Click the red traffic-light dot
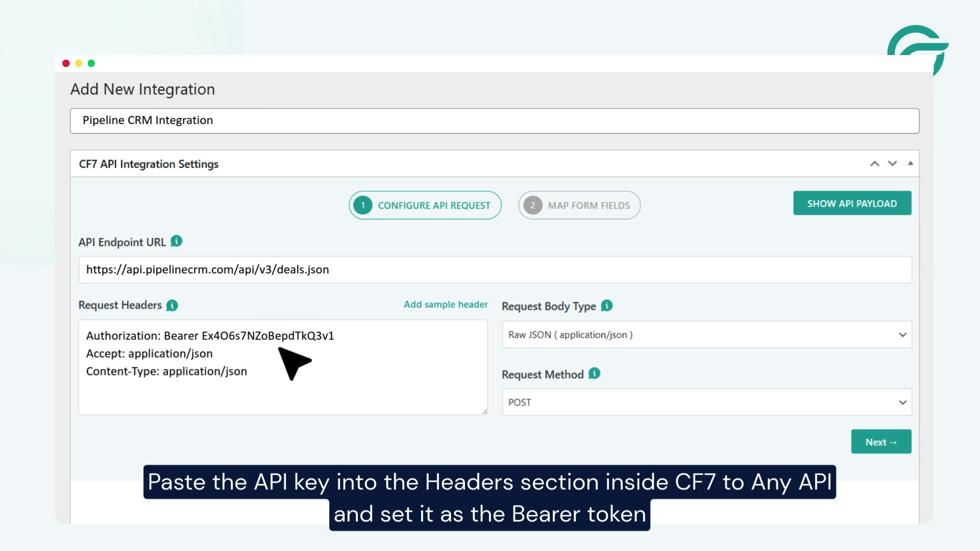Screen dimensions: 980x551 65,63
